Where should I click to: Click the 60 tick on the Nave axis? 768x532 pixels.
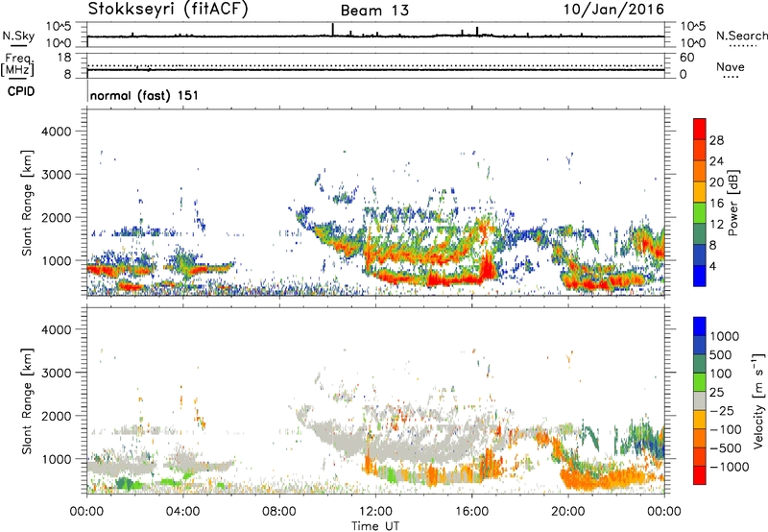(x=686, y=58)
